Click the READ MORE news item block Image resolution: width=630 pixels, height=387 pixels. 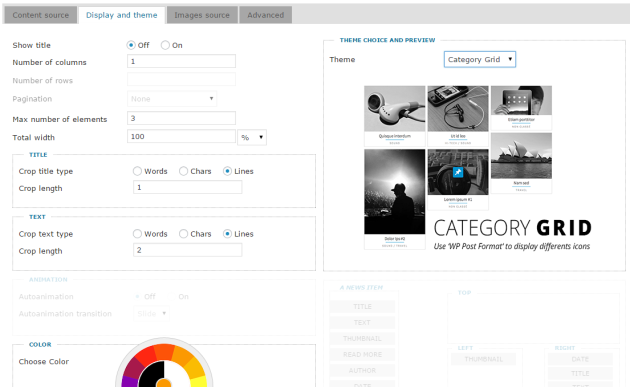click(x=362, y=354)
